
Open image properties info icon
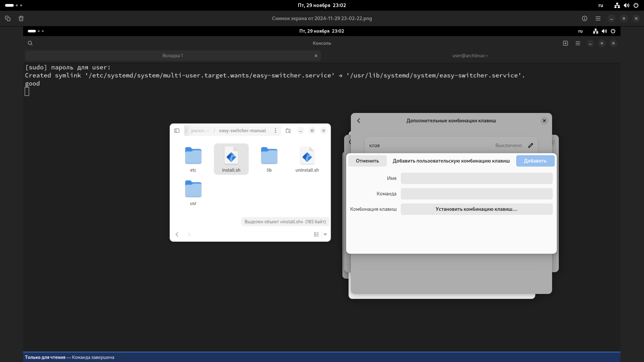(x=585, y=18)
